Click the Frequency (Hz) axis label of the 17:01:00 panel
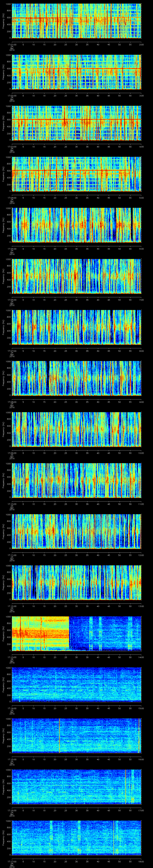 pos(3,21)
